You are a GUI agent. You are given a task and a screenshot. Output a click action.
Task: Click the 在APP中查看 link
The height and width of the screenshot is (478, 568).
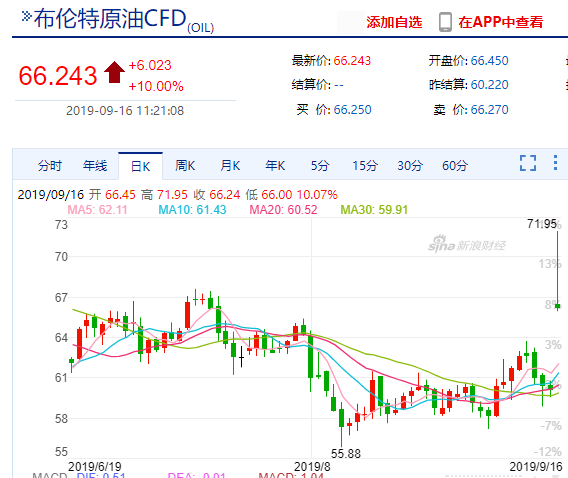[x=501, y=22]
